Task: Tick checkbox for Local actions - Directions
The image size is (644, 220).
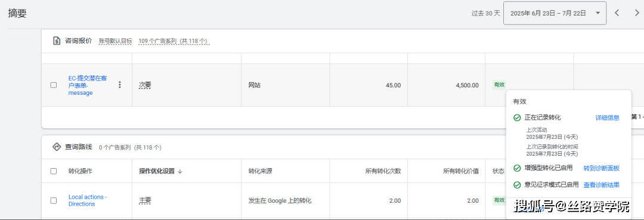Action: tap(54, 201)
